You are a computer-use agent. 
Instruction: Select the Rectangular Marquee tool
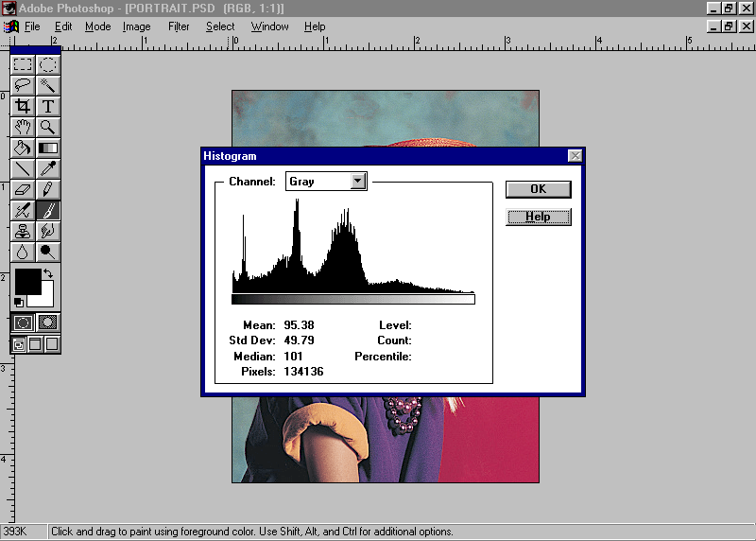point(23,64)
